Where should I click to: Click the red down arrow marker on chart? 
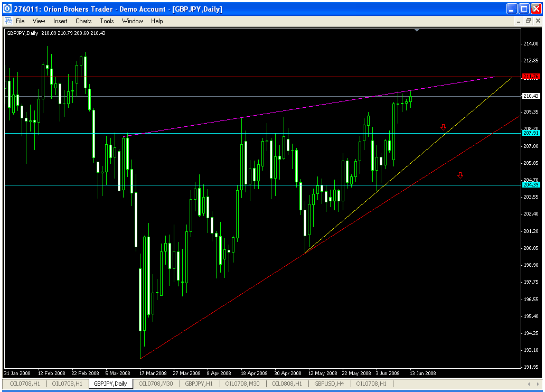pyautogui.click(x=460, y=175)
